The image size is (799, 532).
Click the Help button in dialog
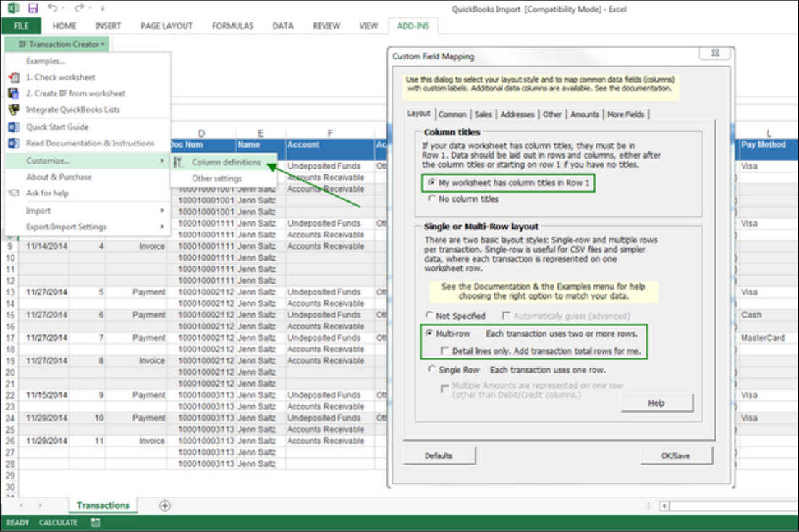[x=657, y=403]
